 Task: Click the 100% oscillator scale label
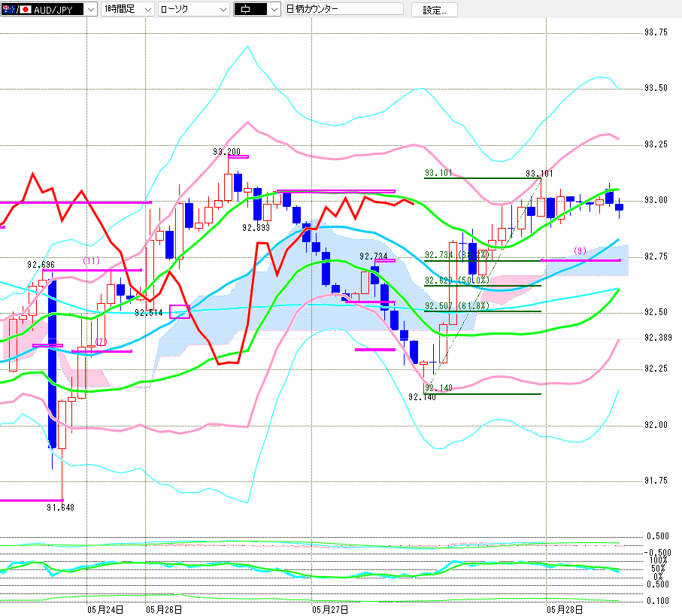coord(659,560)
